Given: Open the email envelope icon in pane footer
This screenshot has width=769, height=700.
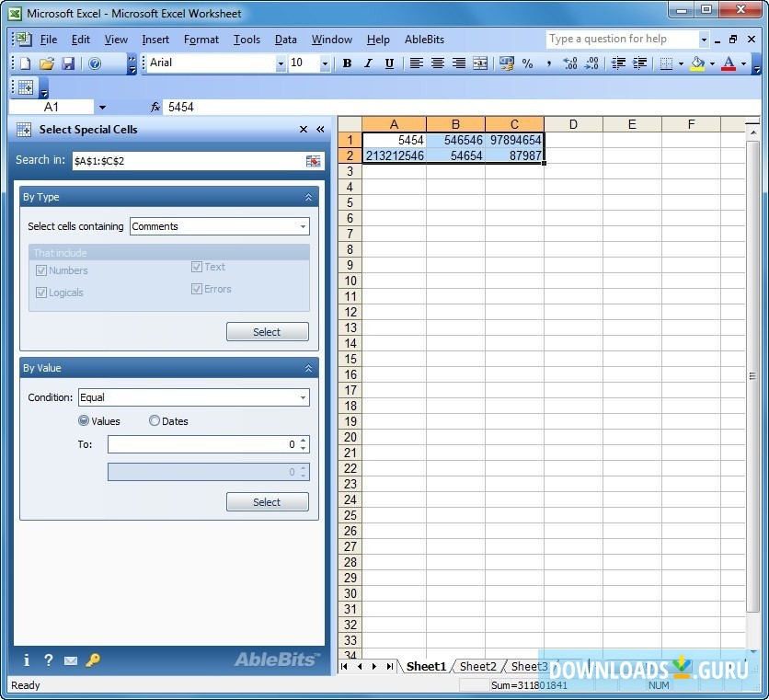Looking at the screenshot, I should [x=70, y=660].
